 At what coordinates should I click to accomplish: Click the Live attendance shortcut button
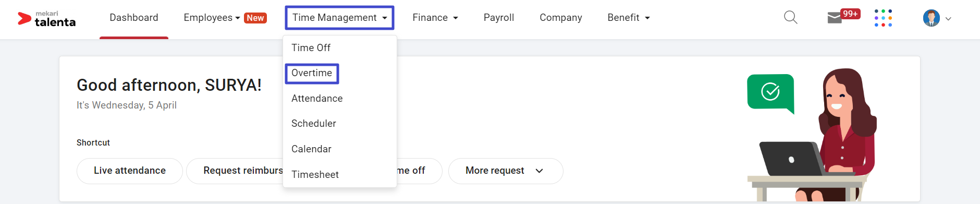pos(130,171)
